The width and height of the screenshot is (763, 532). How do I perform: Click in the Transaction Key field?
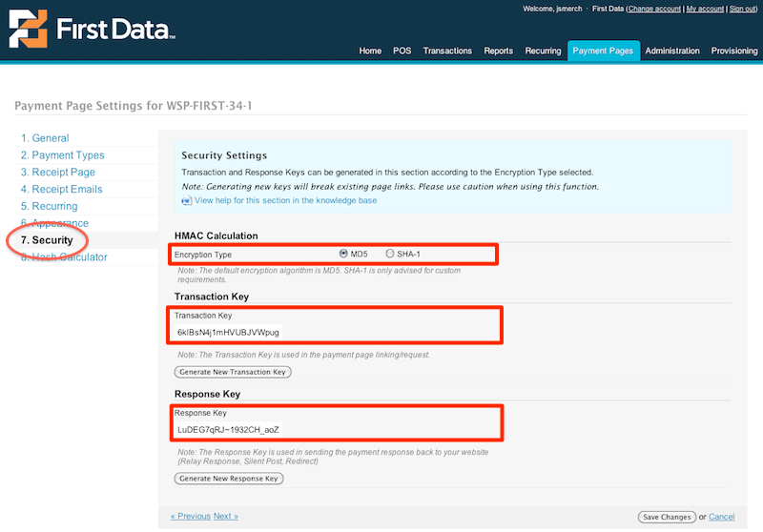[229, 332]
